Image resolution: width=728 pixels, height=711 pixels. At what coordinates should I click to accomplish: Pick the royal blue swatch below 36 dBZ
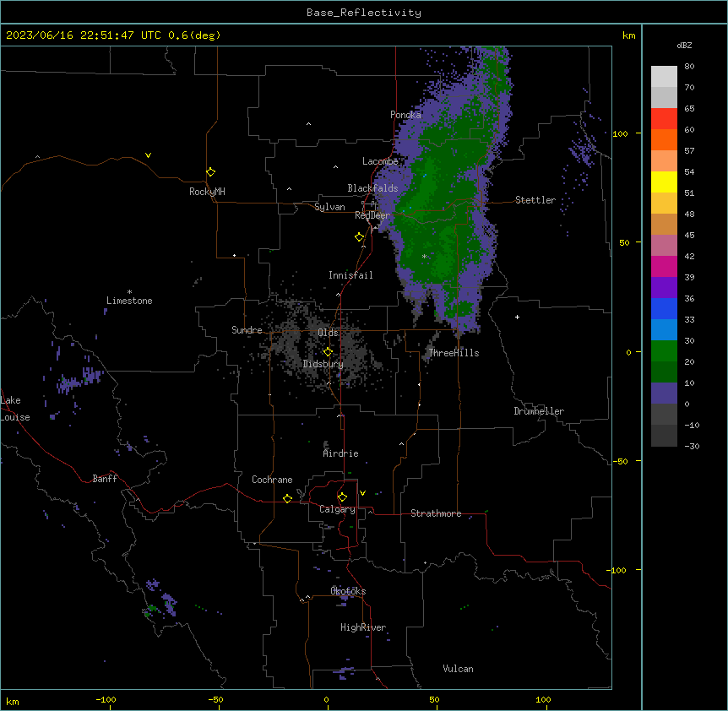coord(664,308)
